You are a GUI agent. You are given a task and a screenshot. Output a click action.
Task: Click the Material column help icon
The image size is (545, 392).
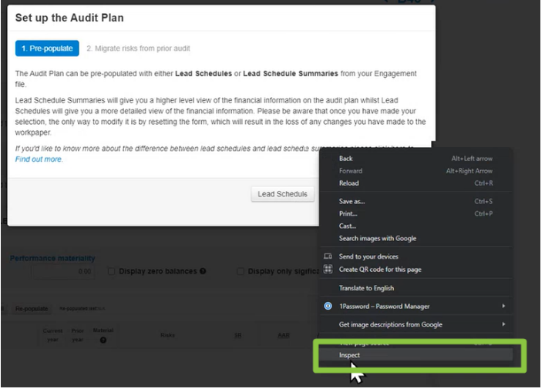[x=103, y=340]
